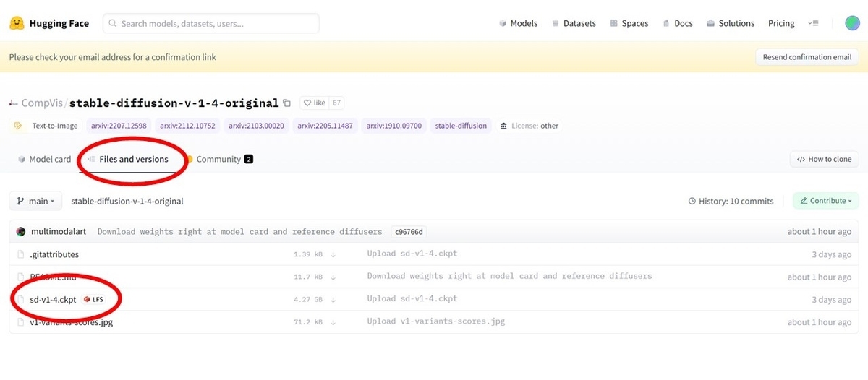Open the Datasets page

(x=574, y=23)
